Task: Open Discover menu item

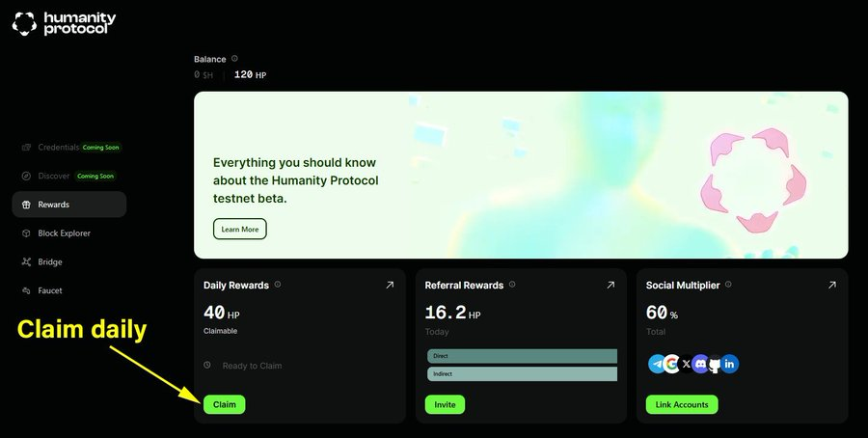Action: [x=69, y=177]
